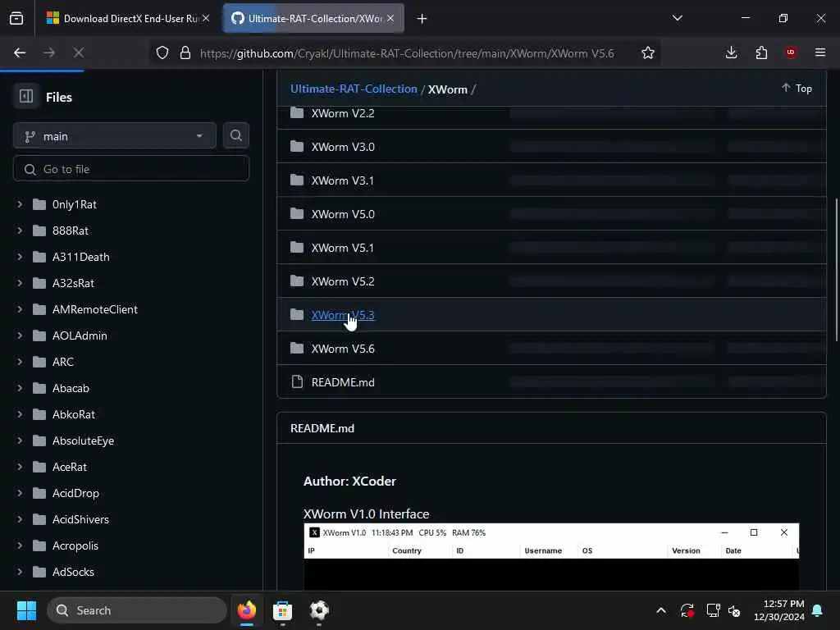Click the muted volume tray icon

pos(734,610)
